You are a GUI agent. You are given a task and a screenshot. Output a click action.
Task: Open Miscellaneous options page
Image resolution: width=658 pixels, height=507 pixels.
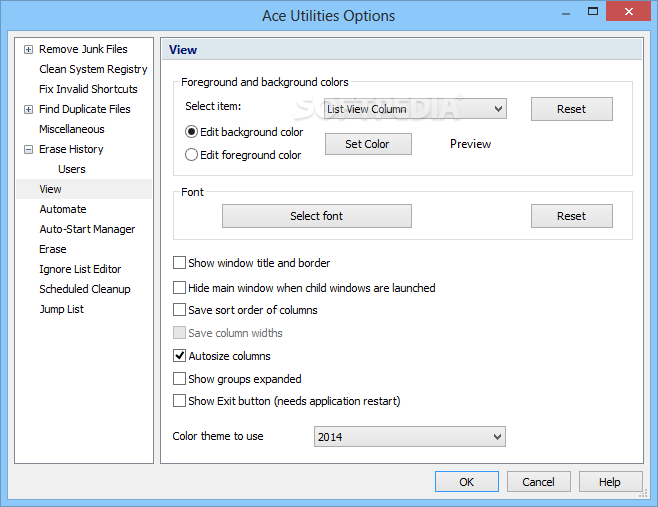pyautogui.click(x=72, y=129)
